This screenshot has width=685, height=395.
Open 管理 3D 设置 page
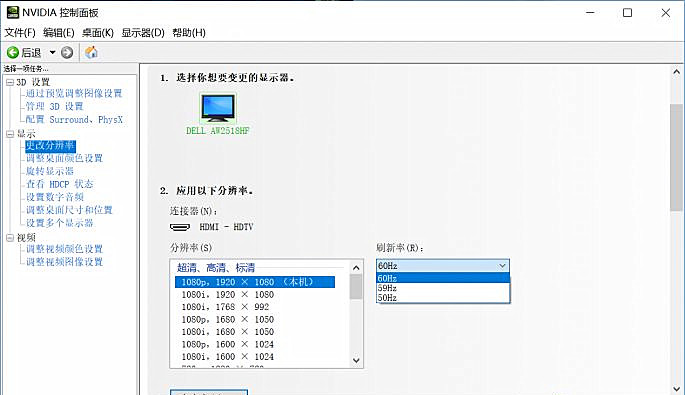(54, 107)
